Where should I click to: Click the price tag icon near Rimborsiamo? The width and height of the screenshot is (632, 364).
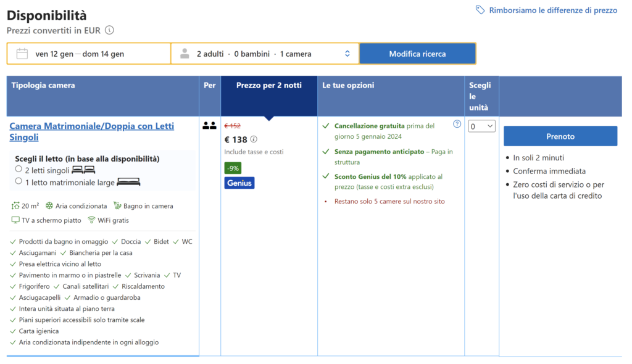(x=480, y=10)
